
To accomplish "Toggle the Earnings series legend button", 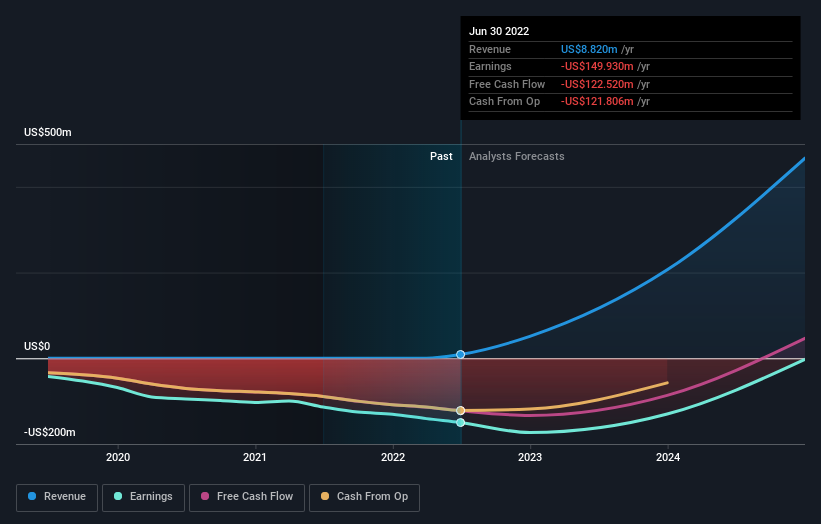I will point(143,497).
